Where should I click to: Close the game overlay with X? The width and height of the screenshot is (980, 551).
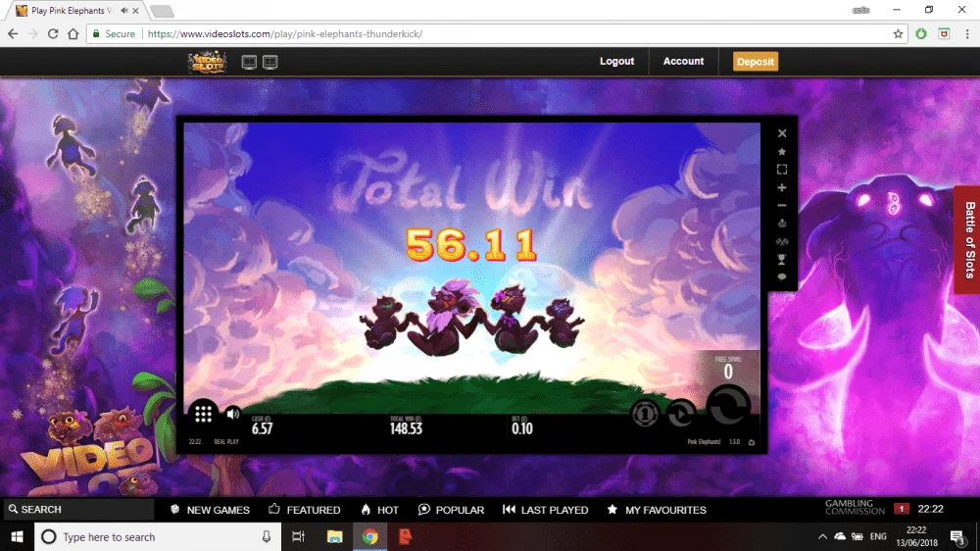782,133
